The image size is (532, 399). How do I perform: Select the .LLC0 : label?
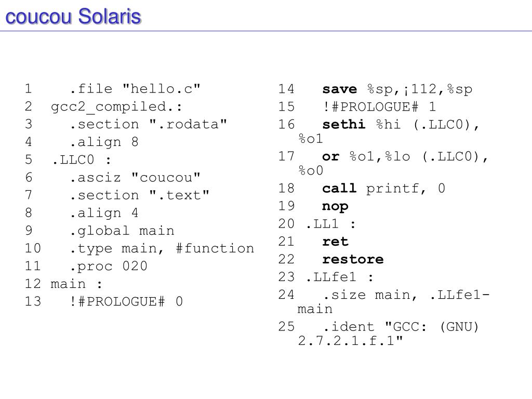[82, 160]
